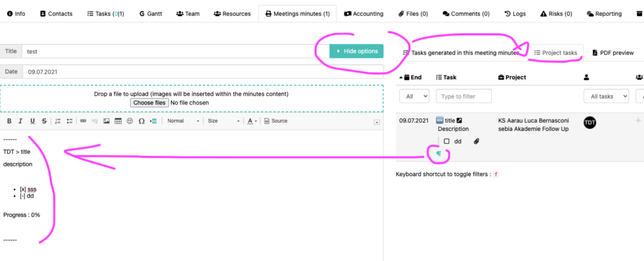This screenshot has width=644, height=261.
Task: Click the paperclip attachment icon beside dd
Action: point(477,142)
